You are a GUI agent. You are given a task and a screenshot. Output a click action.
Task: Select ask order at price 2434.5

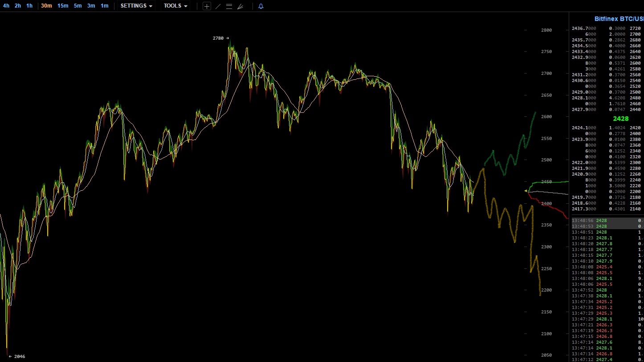tap(607, 46)
